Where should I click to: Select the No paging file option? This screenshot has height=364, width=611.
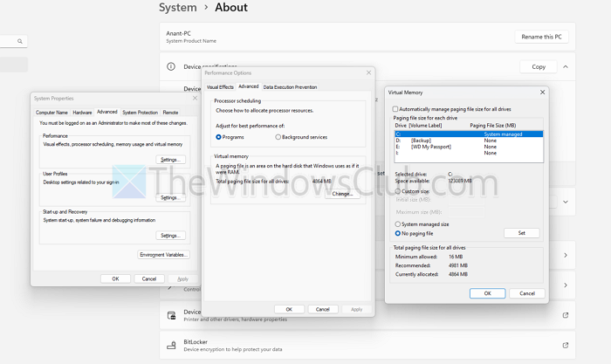[x=397, y=233]
